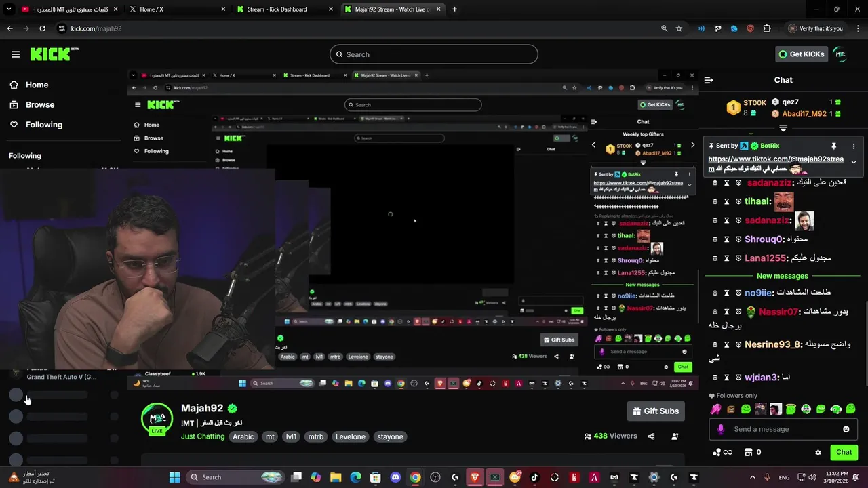Open Microsoft Edge from taskbar

pyautogui.click(x=355, y=477)
